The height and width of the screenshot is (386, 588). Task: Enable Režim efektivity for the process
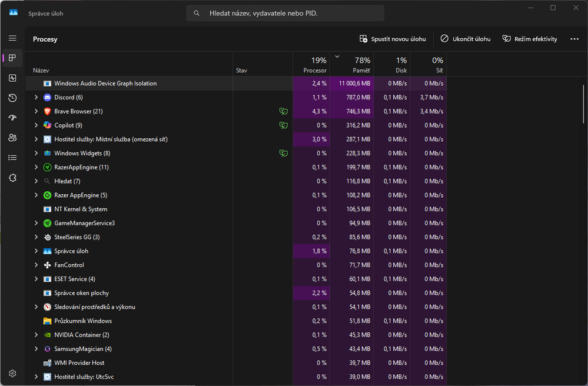[530, 39]
